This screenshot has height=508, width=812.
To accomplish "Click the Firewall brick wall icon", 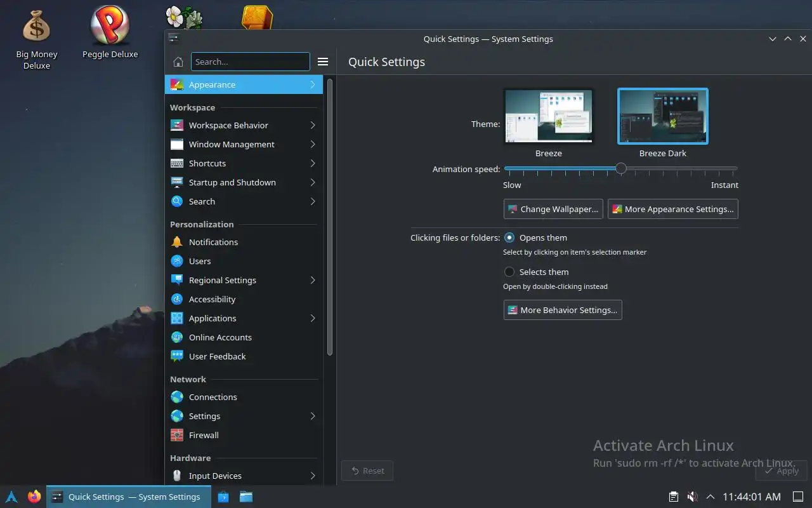I will (177, 435).
